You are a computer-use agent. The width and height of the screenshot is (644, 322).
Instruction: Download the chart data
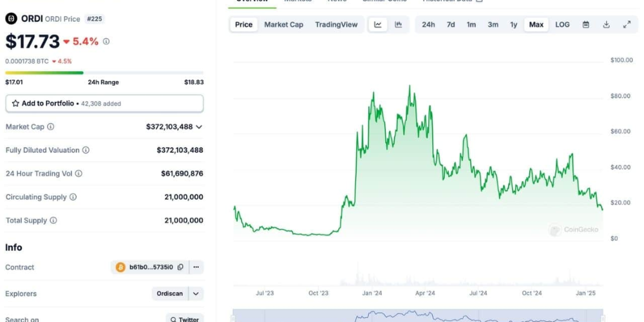(x=606, y=24)
